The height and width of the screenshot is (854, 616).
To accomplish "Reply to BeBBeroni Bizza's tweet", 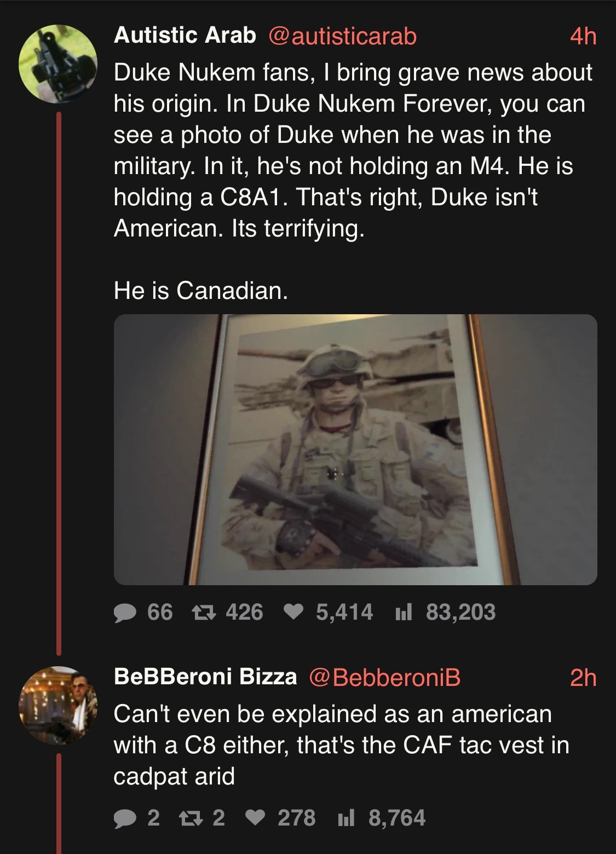I will [125, 818].
